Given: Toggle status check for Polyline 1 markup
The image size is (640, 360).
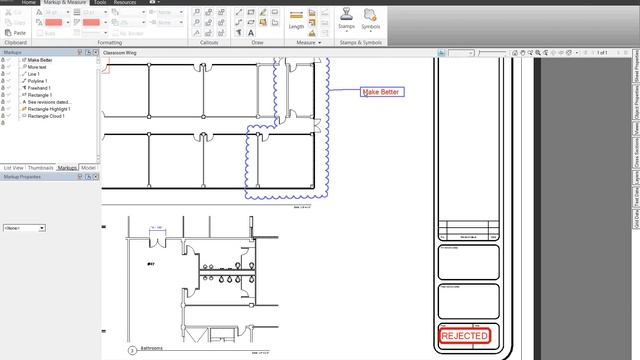Looking at the screenshot, I should [x=9, y=81].
